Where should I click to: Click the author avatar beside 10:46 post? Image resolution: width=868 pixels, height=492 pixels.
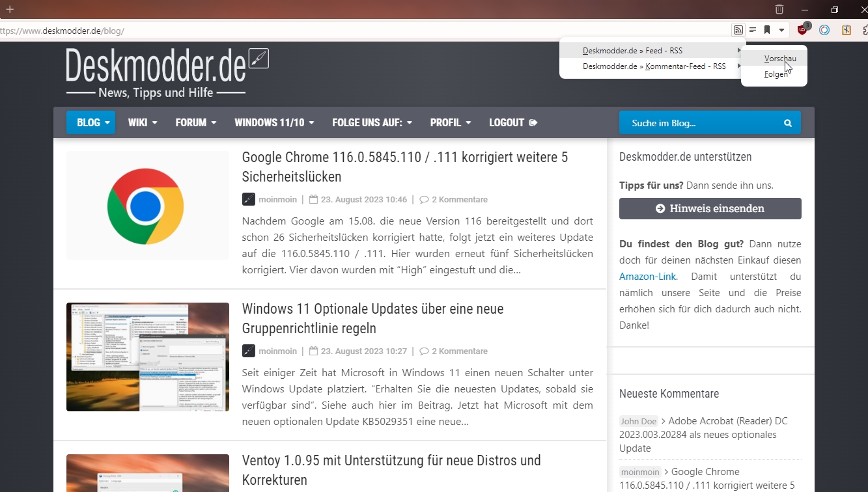(248, 199)
